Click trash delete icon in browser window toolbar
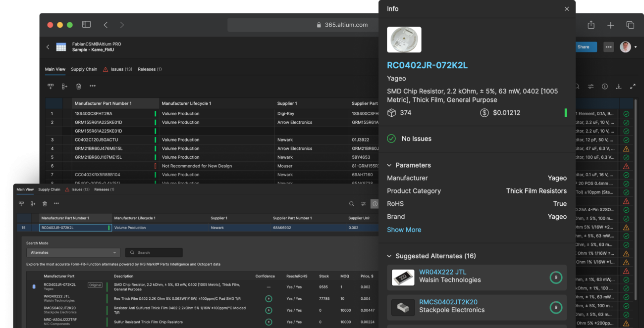The width and height of the screenshot is (644, 328). (x=78, y=86)
